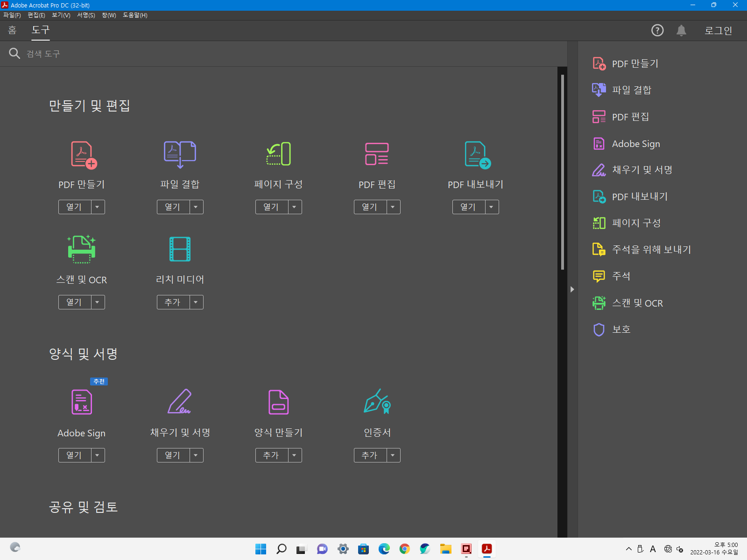Open 페이지 구성 from the right sidebar
747x560 pixels.
[x=627, y=223]
